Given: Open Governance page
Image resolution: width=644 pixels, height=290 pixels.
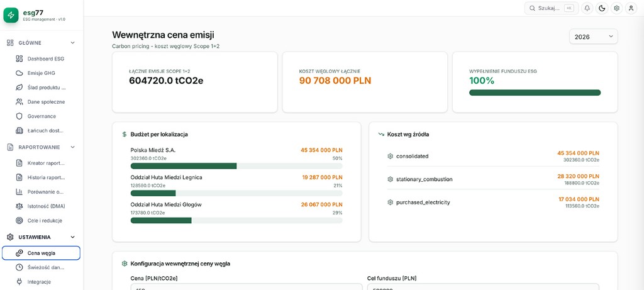Looking at the screenshot, I should 41,116.
